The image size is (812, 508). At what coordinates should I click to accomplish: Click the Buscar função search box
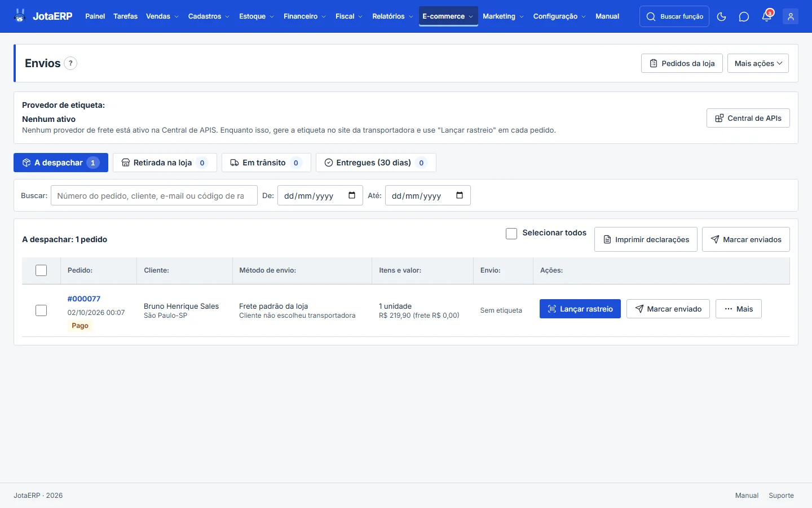[674, 16]
